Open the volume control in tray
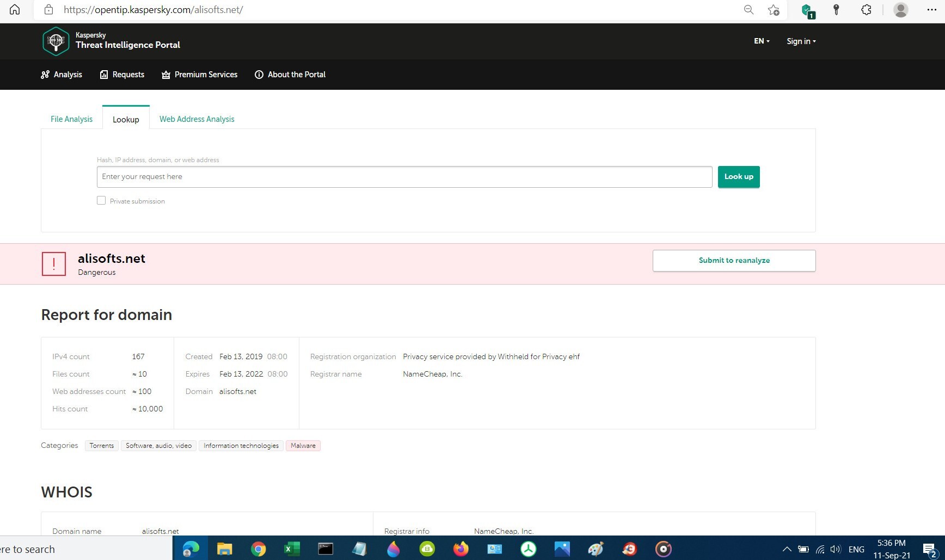The height and width of the screenshot is (560, 945). tap(836, 549)
